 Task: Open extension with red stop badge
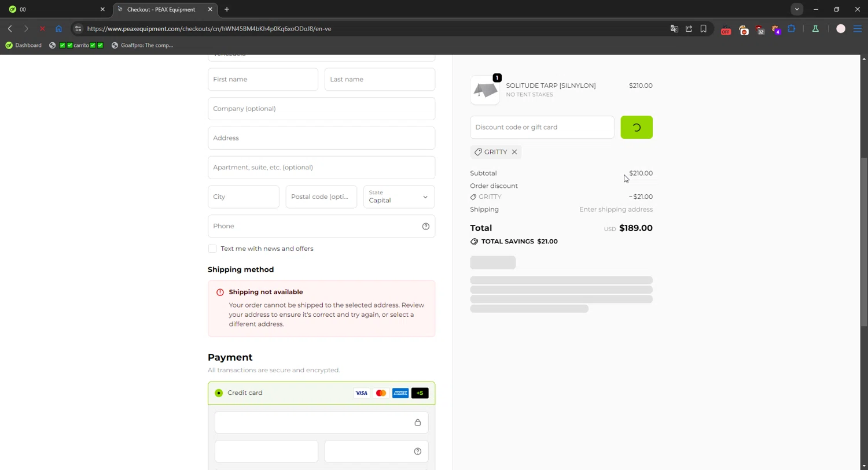coord(744,29)
